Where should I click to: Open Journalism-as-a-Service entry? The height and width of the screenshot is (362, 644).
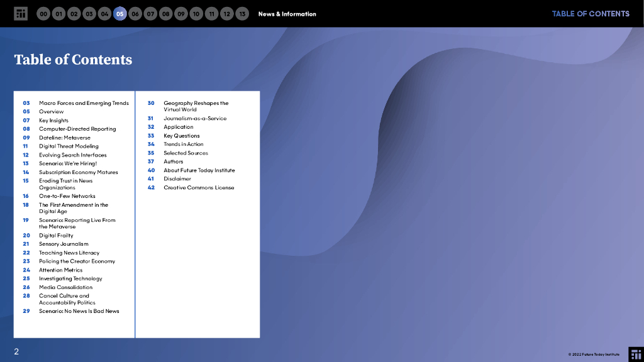click(x=195, y=118)
